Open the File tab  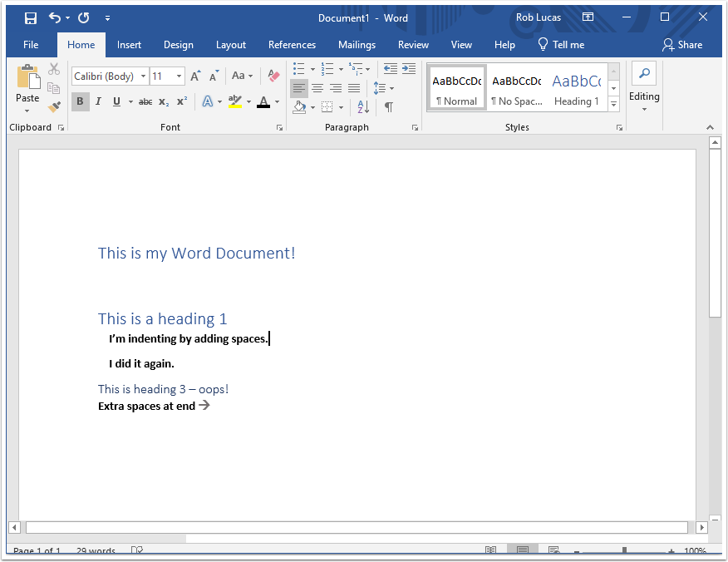pyautogui.click(x=31, y=45)
